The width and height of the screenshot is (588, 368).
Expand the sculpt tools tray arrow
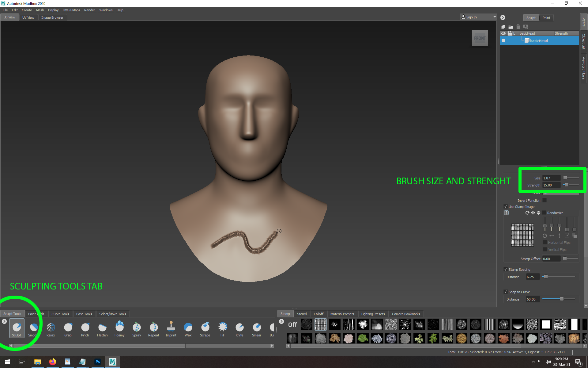pyautogui.click(x=4, y=321)
